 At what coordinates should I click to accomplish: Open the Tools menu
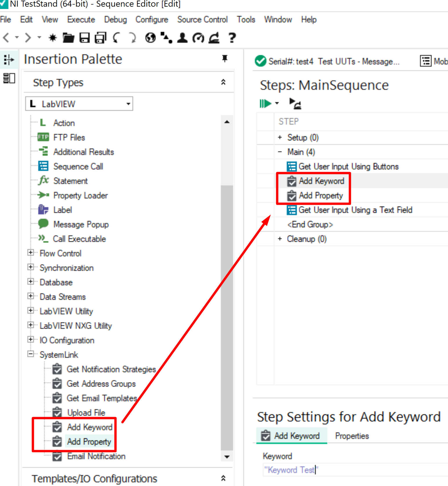point(246,19)
